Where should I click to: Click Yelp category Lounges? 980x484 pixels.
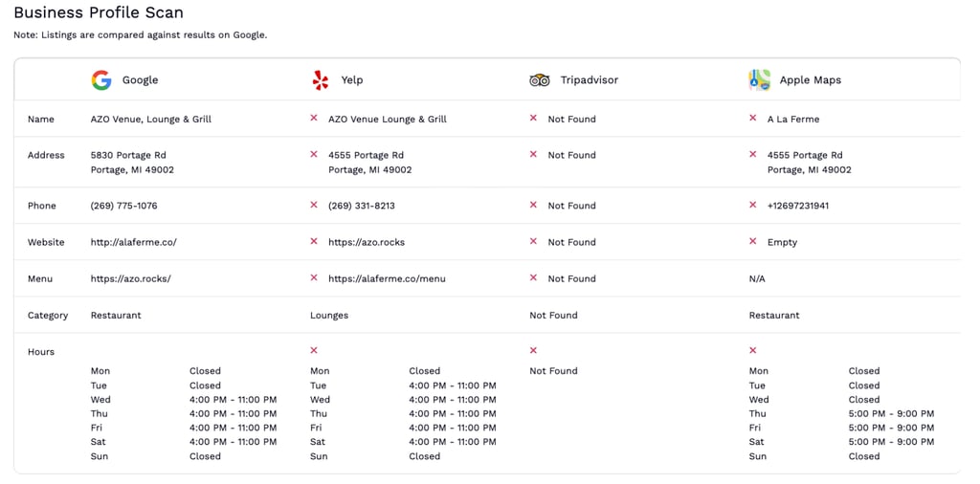pyautogui.click(x=329, y=316)
